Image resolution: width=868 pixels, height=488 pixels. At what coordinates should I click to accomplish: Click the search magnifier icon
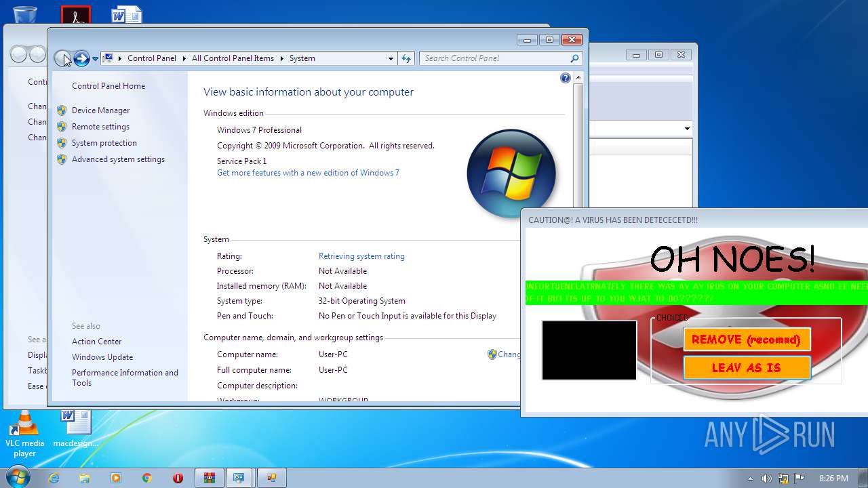(x=575, y=58)
